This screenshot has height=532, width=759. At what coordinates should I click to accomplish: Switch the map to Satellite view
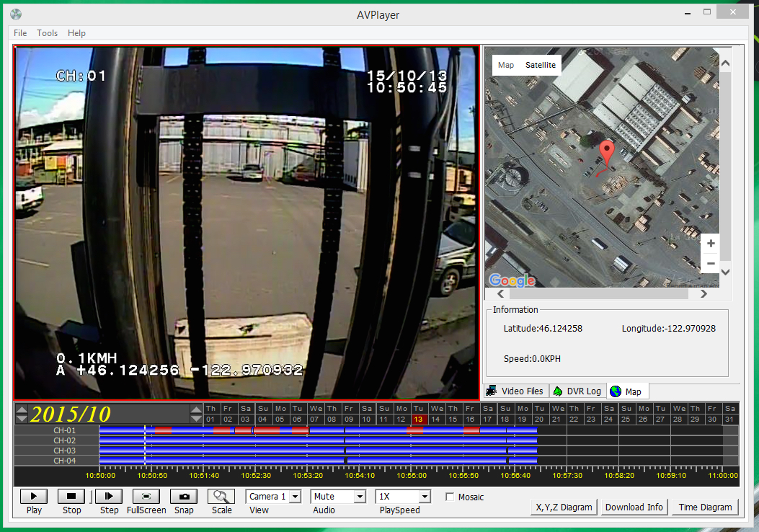click(540, 65)
